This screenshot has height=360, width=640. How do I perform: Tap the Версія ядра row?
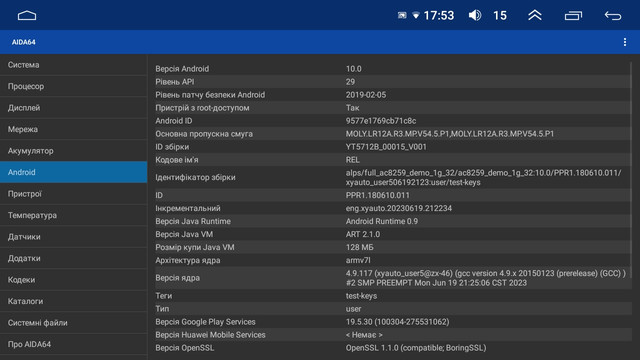tap(393, 278)
